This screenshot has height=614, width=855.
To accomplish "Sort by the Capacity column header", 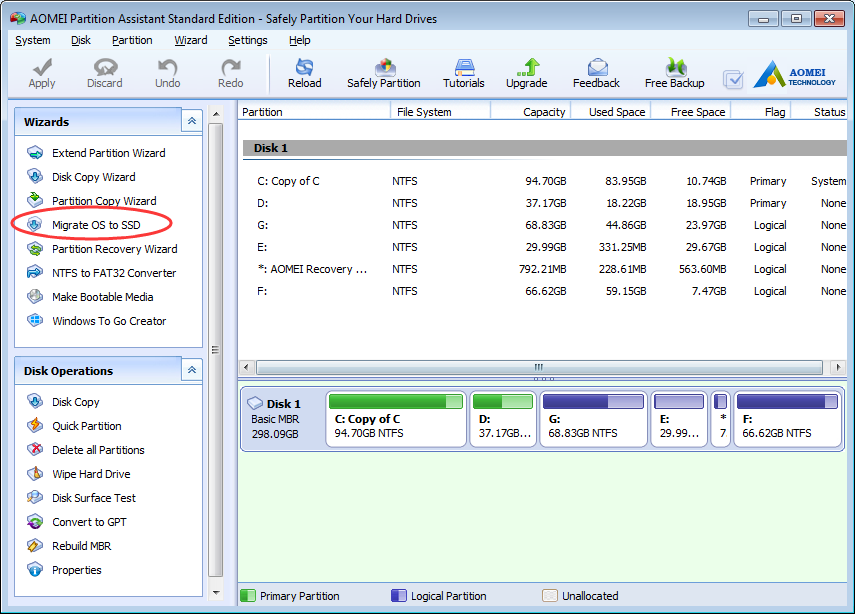I will pyautogui.click(x=531, y=112).
